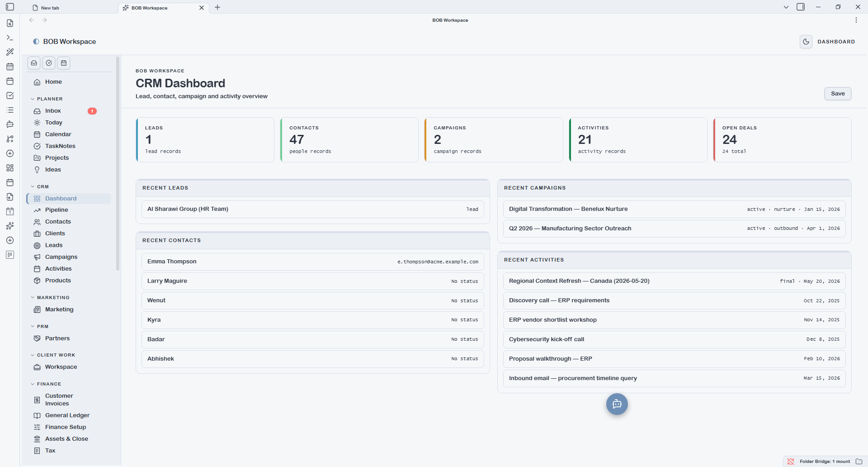Open TaskNotes in the sidebar

pos(69,146)
